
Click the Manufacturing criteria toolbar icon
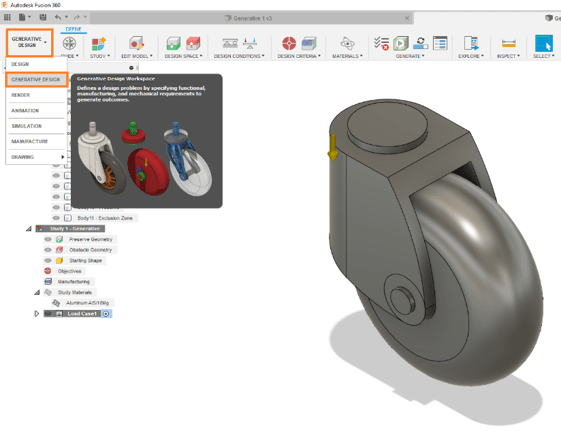(x=309, y=44)
